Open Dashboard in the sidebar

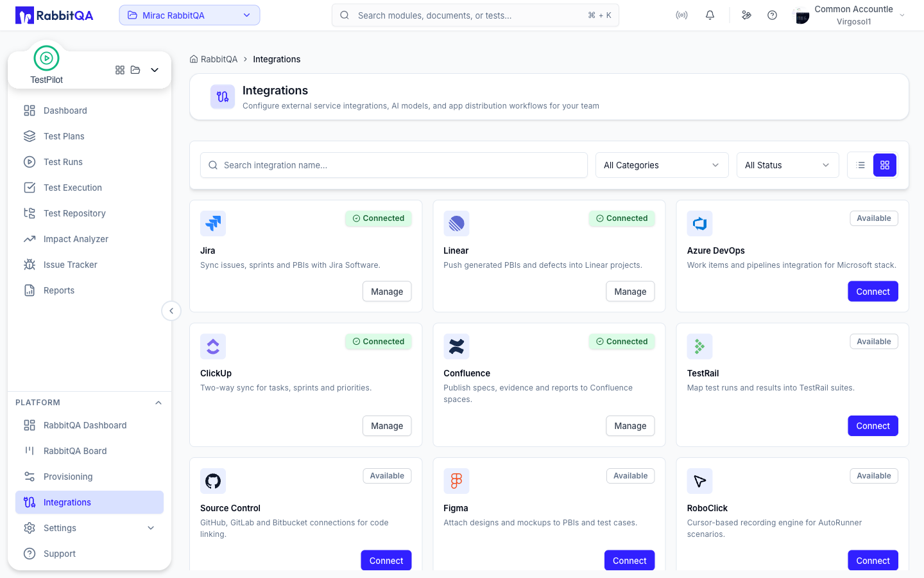[x=89, y=110]
